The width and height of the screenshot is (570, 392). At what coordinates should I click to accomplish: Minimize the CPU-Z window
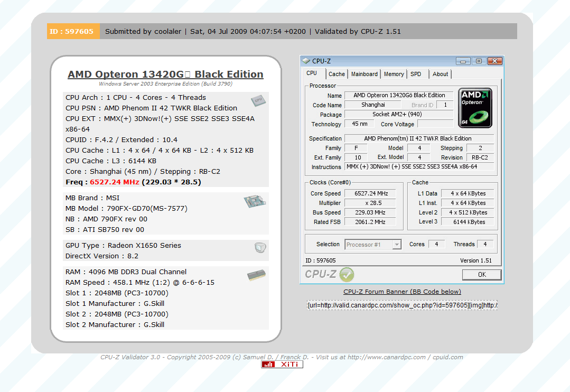point(463,61)
